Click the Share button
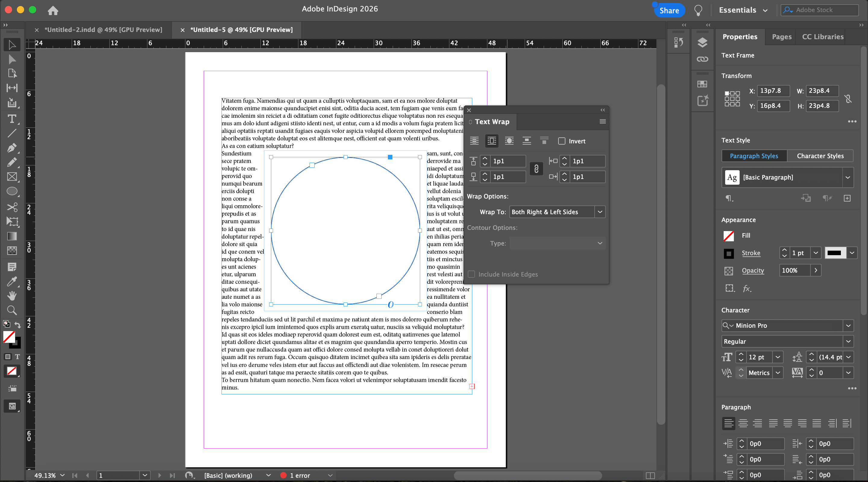Screen dimensions: 868x482 [x=669, y=11]
